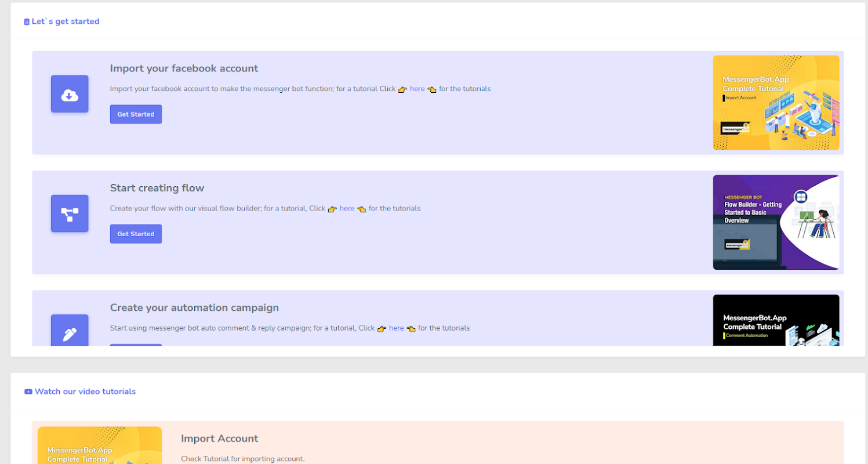Click the 'Import Account' title in video tutorials
Image resolution: width=868 pixels, height=464 pixels.
(x=220, y=438)
